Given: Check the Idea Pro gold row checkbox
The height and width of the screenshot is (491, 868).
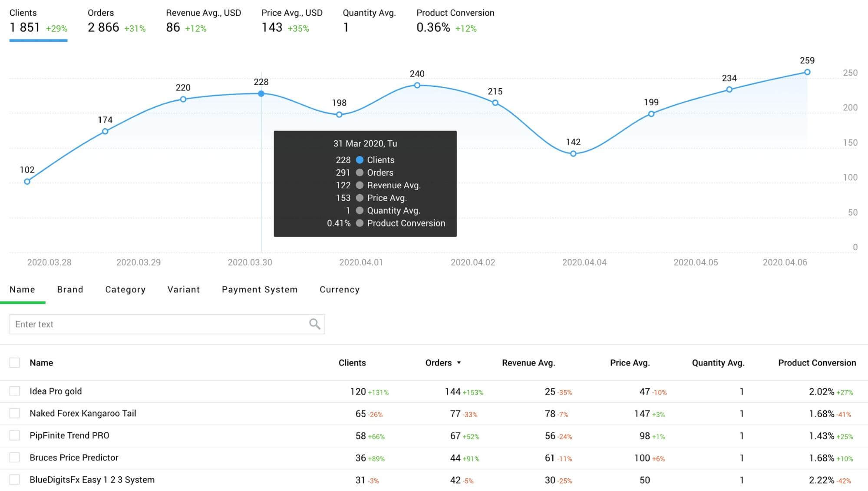Looking at the screenshot, I should [15, 391].
